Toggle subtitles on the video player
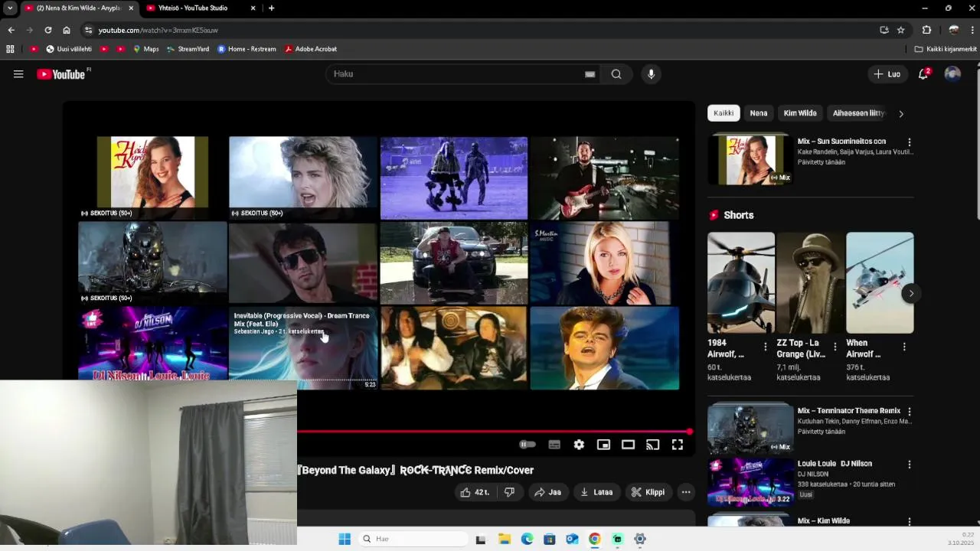The height and width of the screenshot is (551, 980). coord(554,445)
